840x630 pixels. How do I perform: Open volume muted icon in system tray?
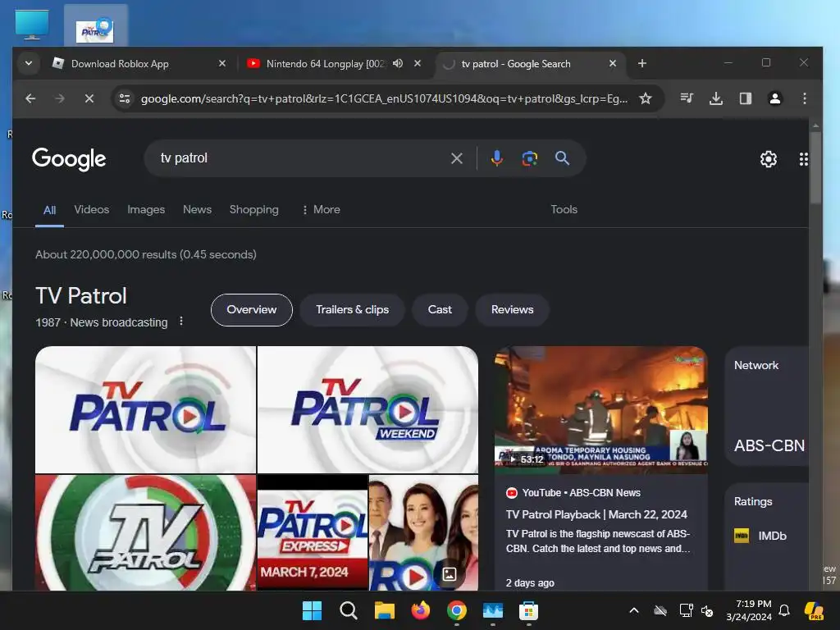(707, 610)
